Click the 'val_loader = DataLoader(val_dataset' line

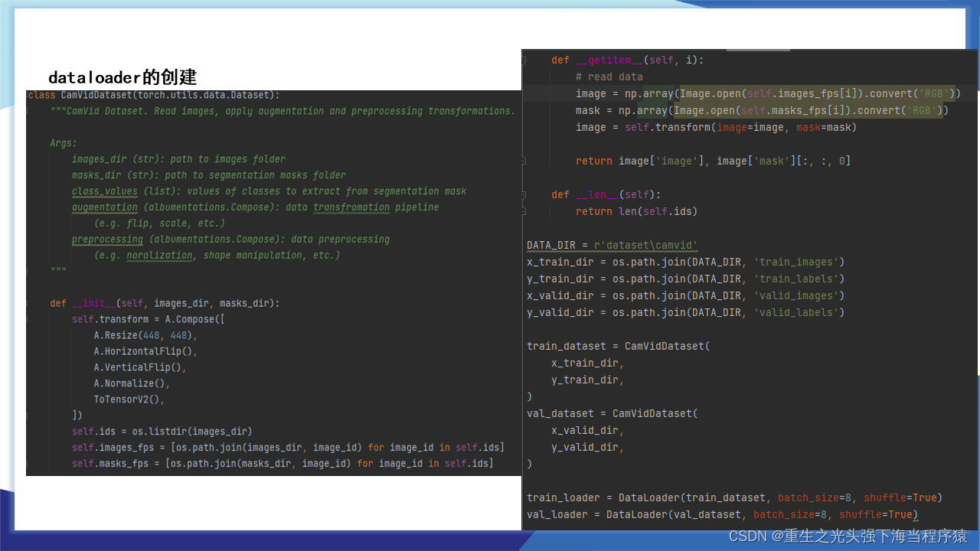pos(722,515)
